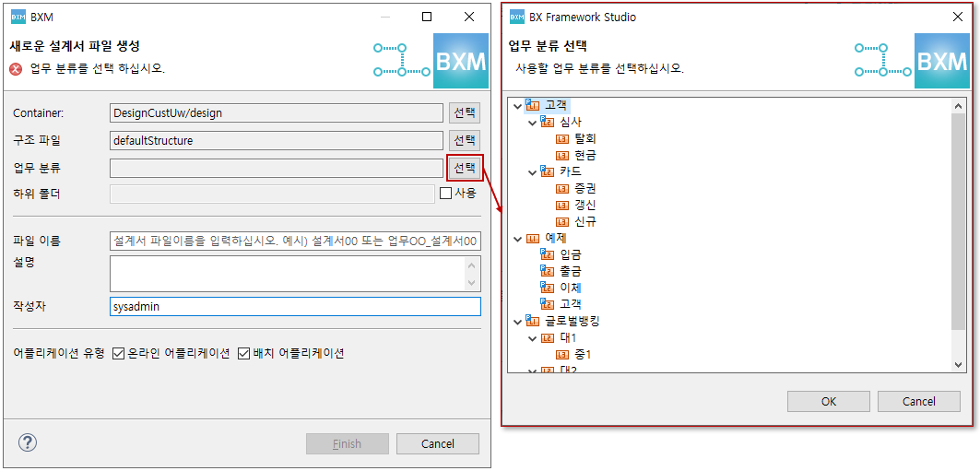The width and height of the screenshot is (980, 471).
Task: Click the 심사 L2 node icon
Action: 548,122
